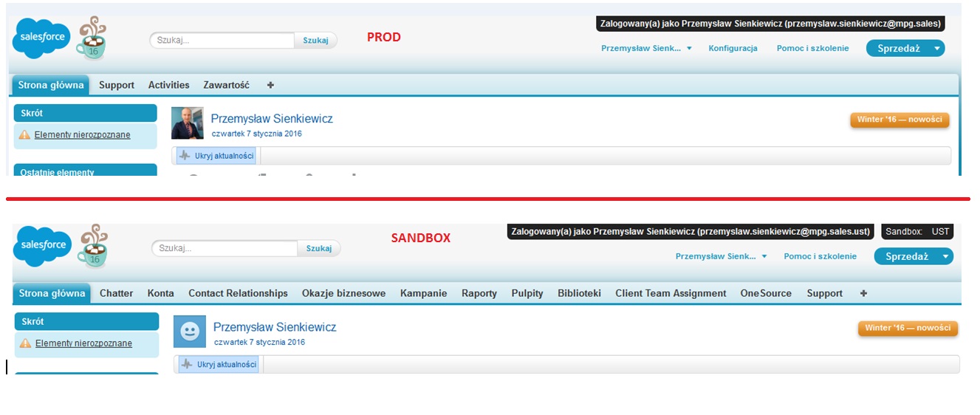Switch to the Activities tab in PROD
This screenshot has width=980, height=415.
point(168,85)
